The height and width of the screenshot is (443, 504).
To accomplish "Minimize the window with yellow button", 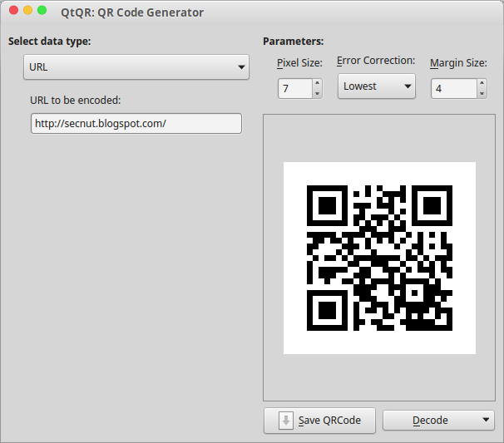I will point(28,10).
